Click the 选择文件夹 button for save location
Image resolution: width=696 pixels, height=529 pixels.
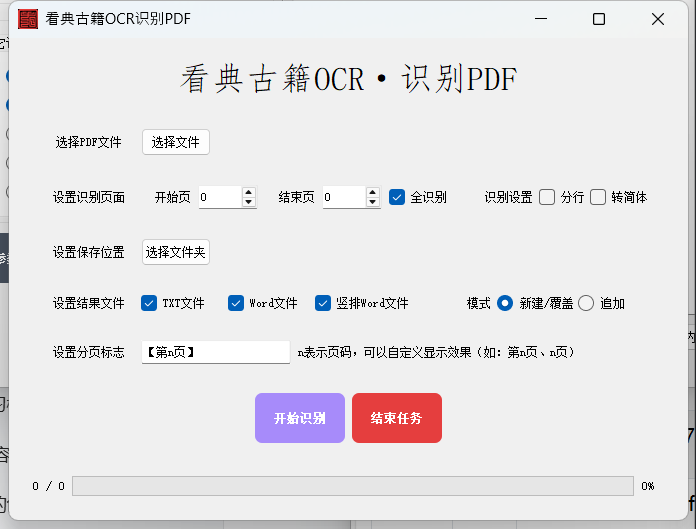(x=176, y=252)
